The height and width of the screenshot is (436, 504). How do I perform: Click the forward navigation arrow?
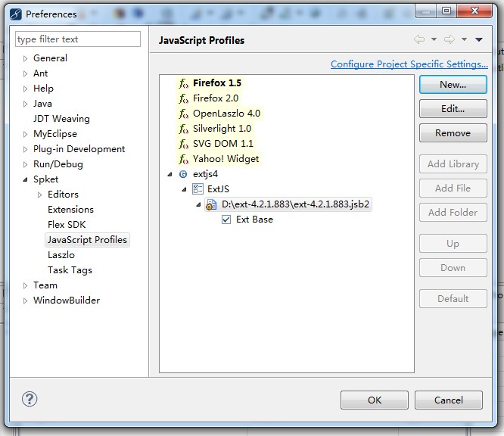click(x=450, y=39)
